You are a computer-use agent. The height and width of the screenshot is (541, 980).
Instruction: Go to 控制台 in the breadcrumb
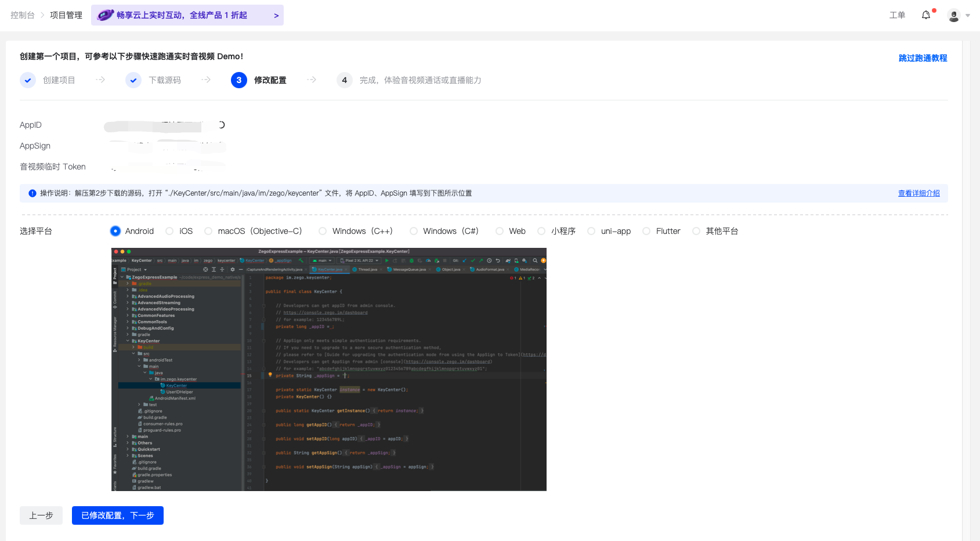tap(23, 15)
